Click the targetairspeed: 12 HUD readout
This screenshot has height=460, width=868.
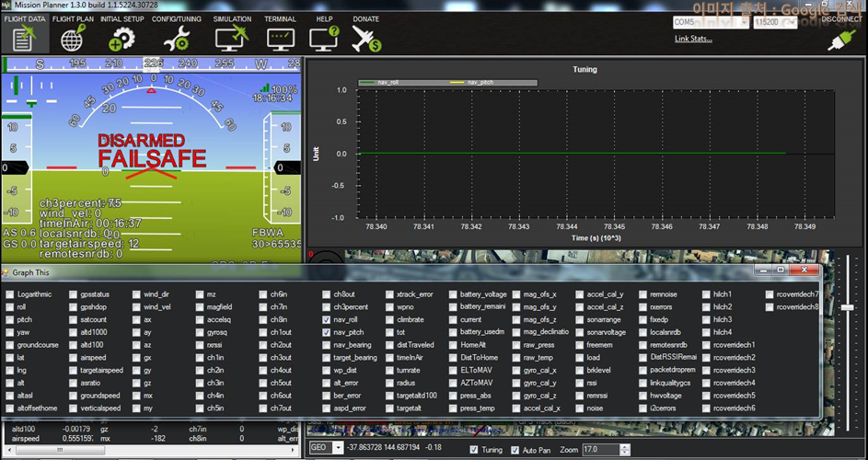coord(89,244)
